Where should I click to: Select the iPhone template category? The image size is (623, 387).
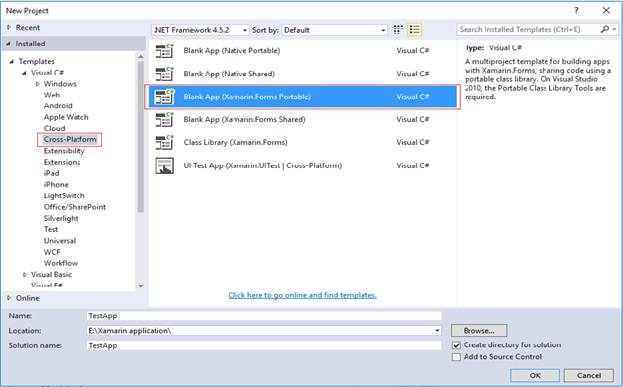click(56, 184)
